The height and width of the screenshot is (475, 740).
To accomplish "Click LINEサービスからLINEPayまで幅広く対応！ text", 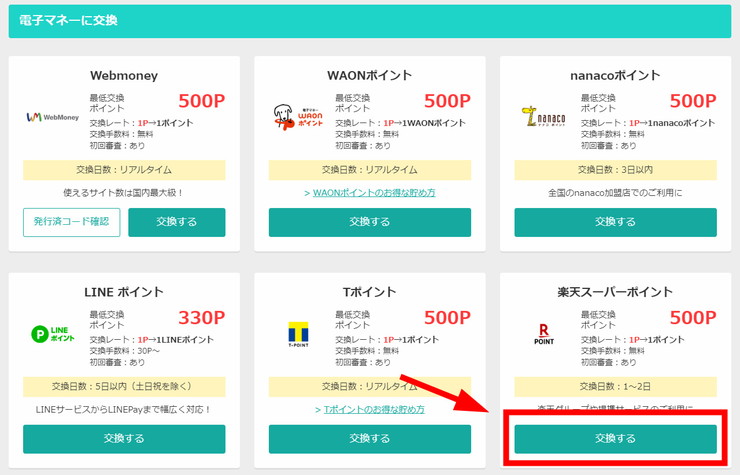I will 124,409.
